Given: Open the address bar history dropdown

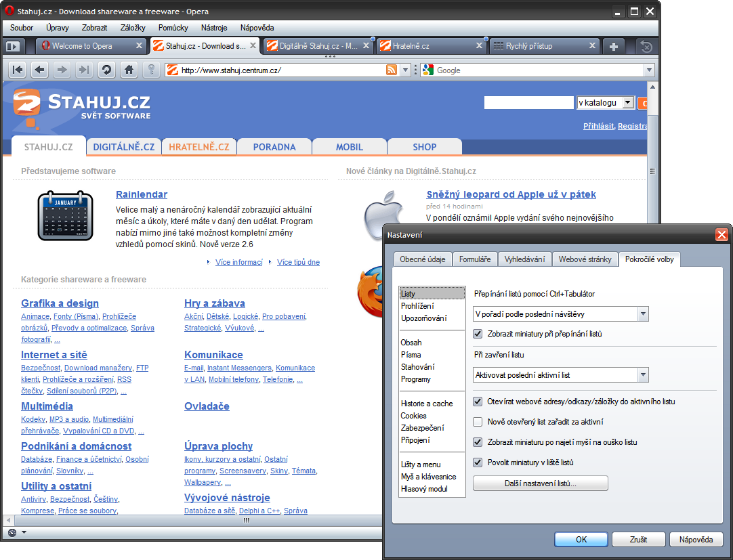Looking at the screenshot, I should pyautogui.click(x=405, y=70).
